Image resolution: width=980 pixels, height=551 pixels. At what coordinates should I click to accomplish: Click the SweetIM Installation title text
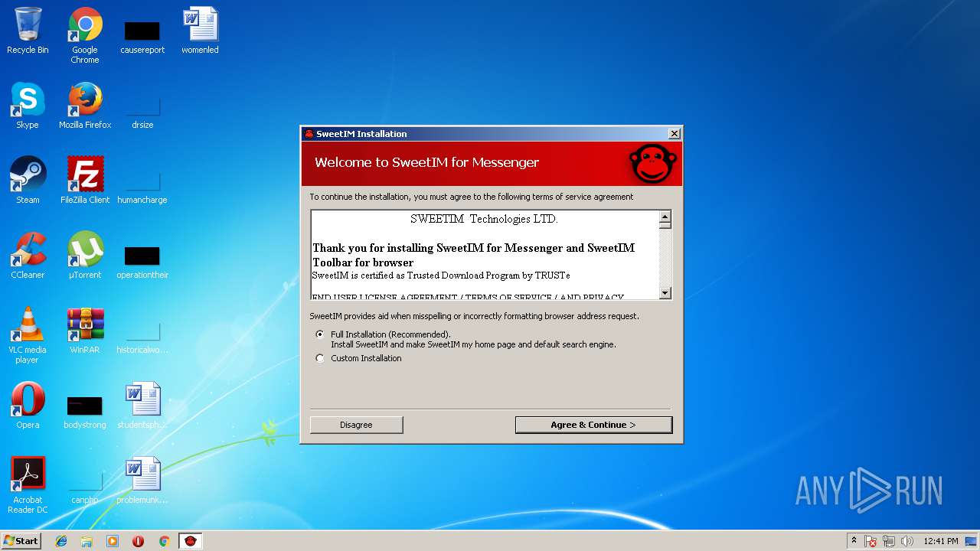(361, 134)
